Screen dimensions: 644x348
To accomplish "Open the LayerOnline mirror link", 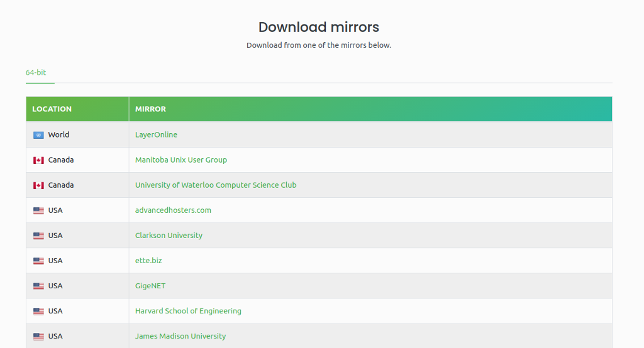I will [156, 134].
